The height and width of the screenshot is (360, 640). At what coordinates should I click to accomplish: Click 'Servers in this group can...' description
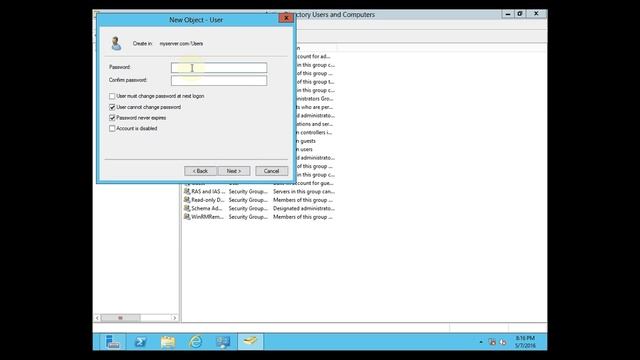(304, 191)
